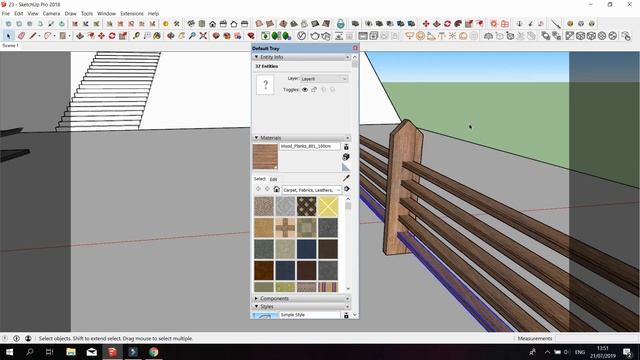Screen dimensions: 640x360
Task: Go forward in materials browser
Action: click(x=267, y=189)
